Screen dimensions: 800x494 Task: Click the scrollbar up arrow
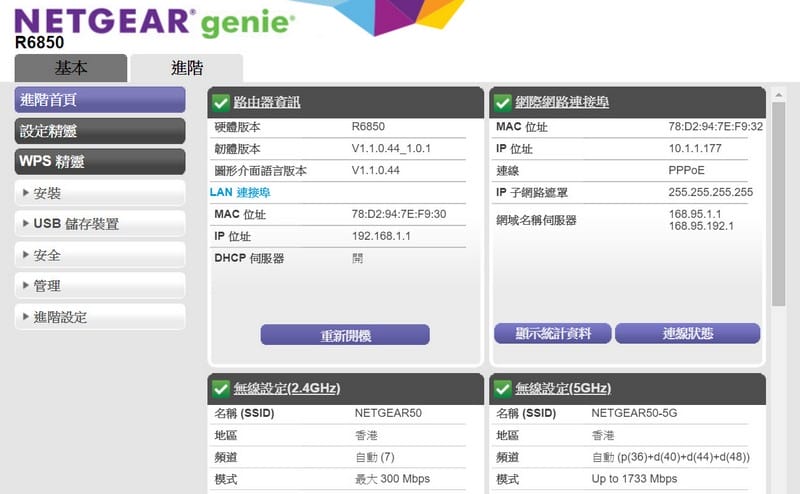(x=779, y=95)
